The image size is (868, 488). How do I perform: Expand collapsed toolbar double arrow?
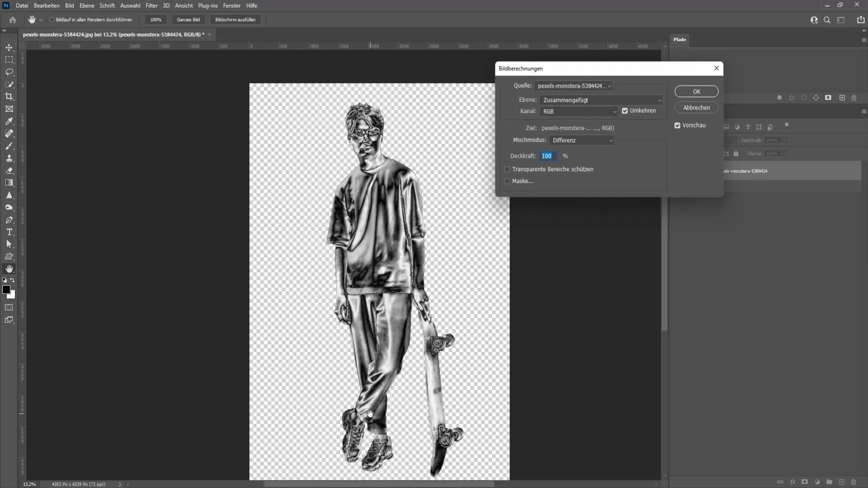4,31
